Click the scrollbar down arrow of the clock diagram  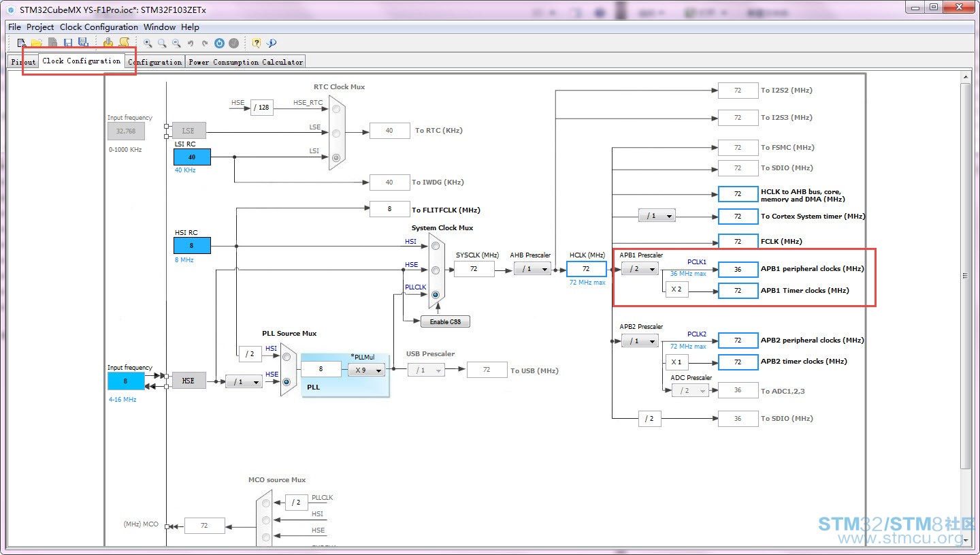[x=966, y=539]
